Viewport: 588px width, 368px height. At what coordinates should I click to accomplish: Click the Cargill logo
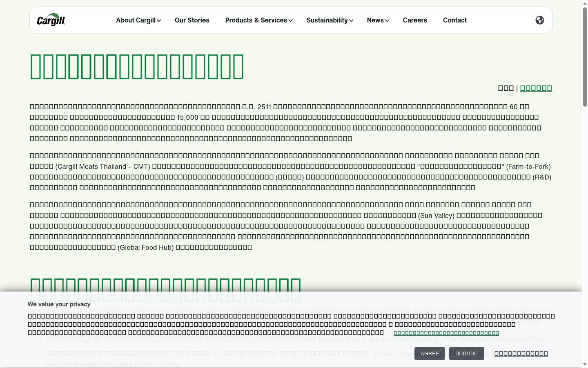pos(51,20)
